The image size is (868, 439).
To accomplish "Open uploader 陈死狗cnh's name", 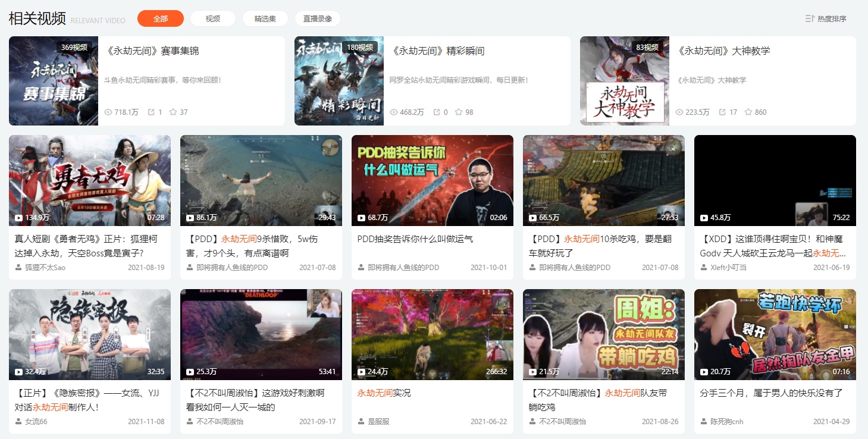I will tap(727, 422).
